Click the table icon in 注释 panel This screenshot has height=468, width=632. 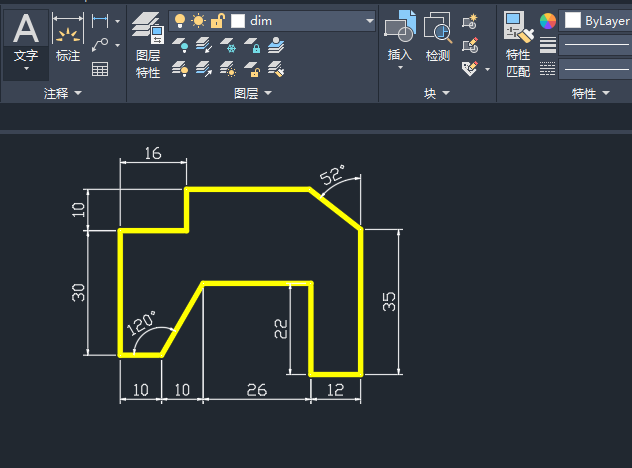100,69
